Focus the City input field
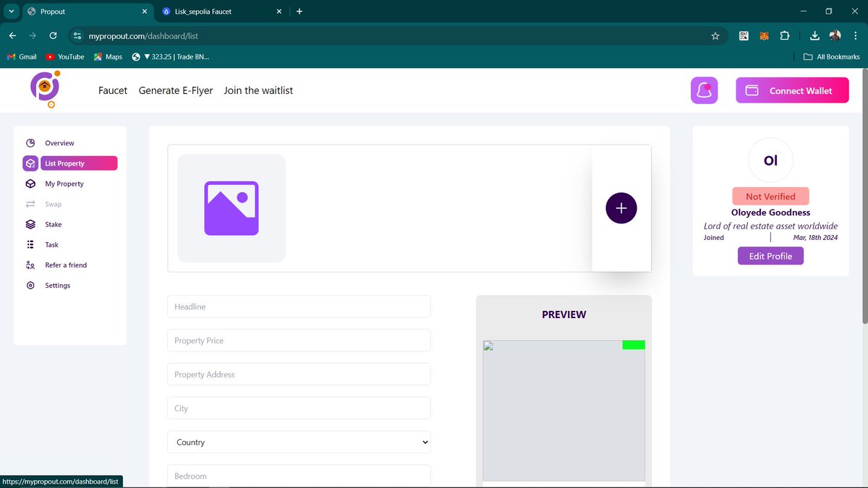Viewport: 868px width, 488px height. (299, 408)
